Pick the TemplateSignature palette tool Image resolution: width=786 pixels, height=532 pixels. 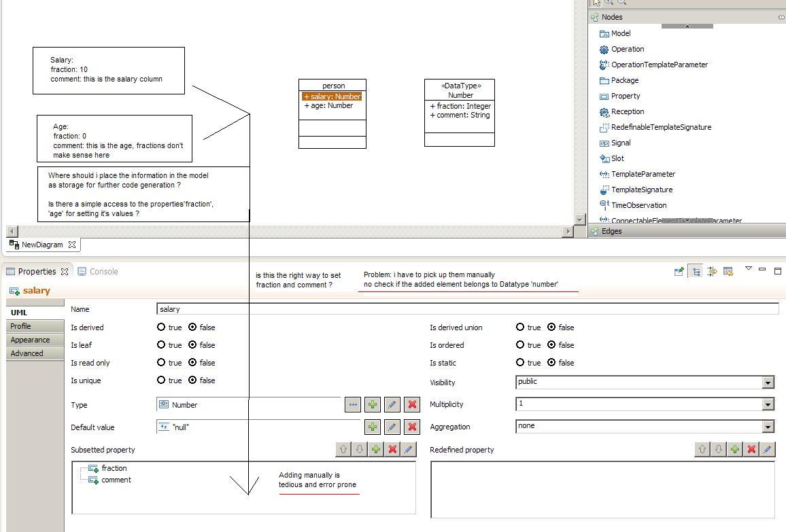point(636,190)
